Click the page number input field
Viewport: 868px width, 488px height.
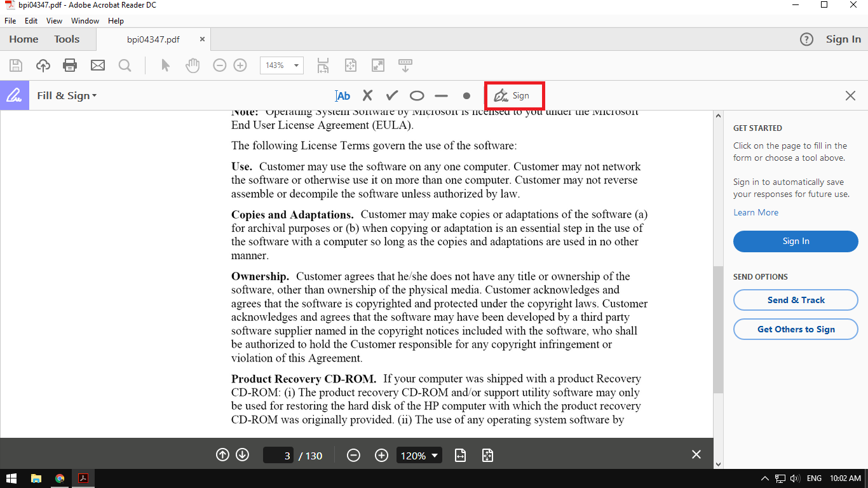click(x=278, y=456)
